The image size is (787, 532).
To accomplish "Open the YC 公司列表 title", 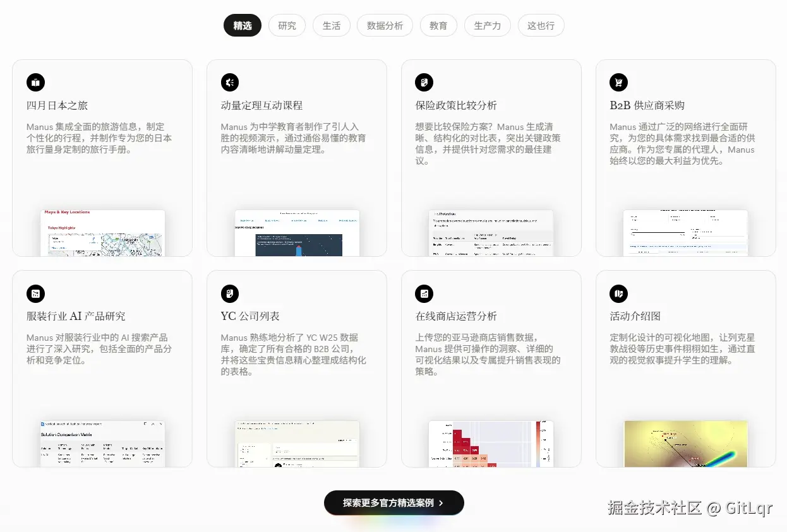I will click(x=251, y=316).
